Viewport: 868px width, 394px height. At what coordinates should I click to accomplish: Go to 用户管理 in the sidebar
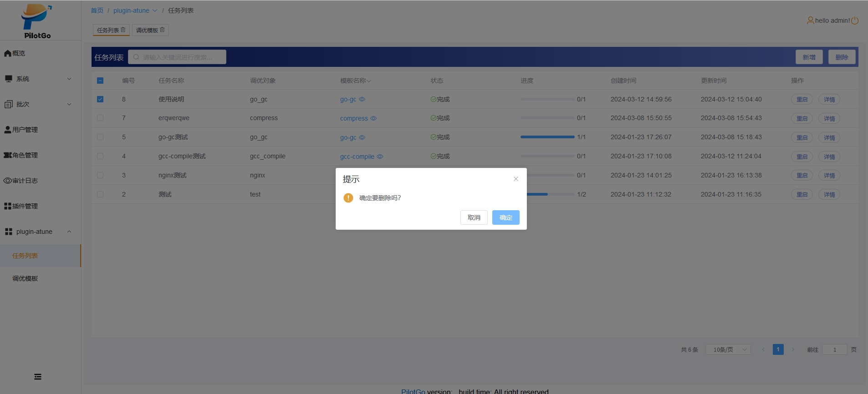pyautogui.click(x=25, y=130)
